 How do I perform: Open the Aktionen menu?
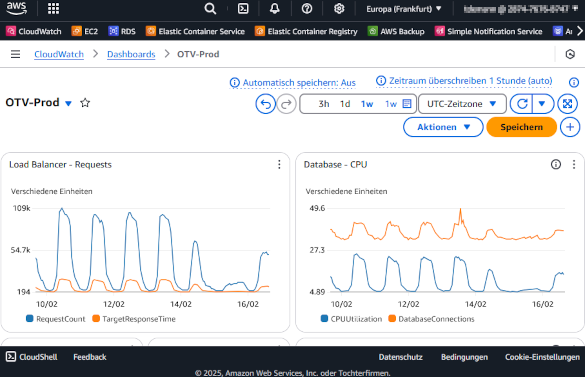(443, 127)
